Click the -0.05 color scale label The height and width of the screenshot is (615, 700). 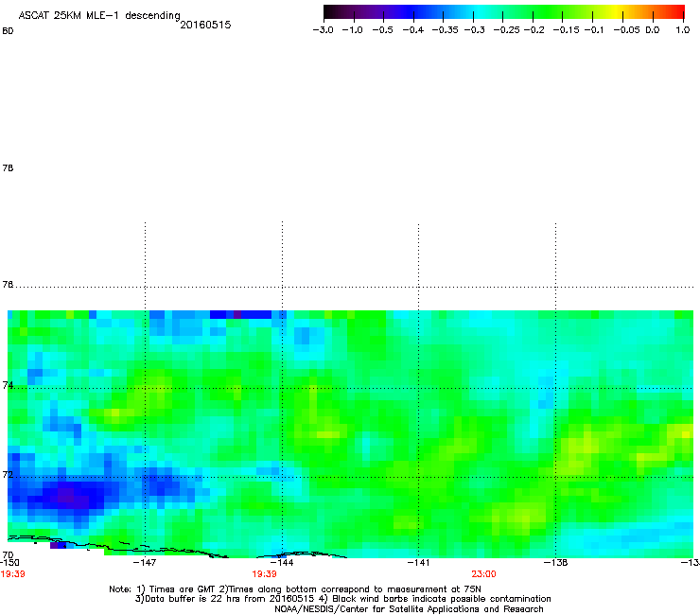626,30
